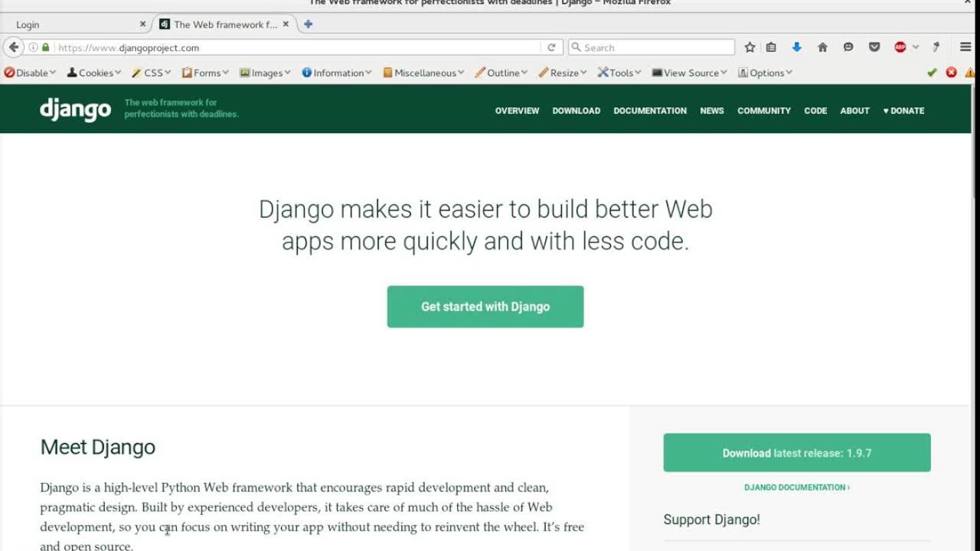Viewport: 980px width, 551px height.
Task: Open OVERVIEW in the site navigation
Action: (x=517, y=110)
